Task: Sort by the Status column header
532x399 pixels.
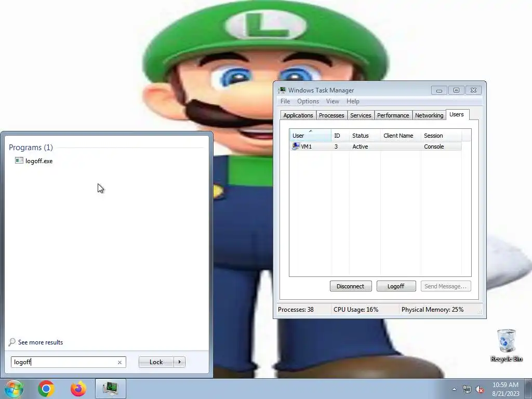Action: tap(365, 136)
